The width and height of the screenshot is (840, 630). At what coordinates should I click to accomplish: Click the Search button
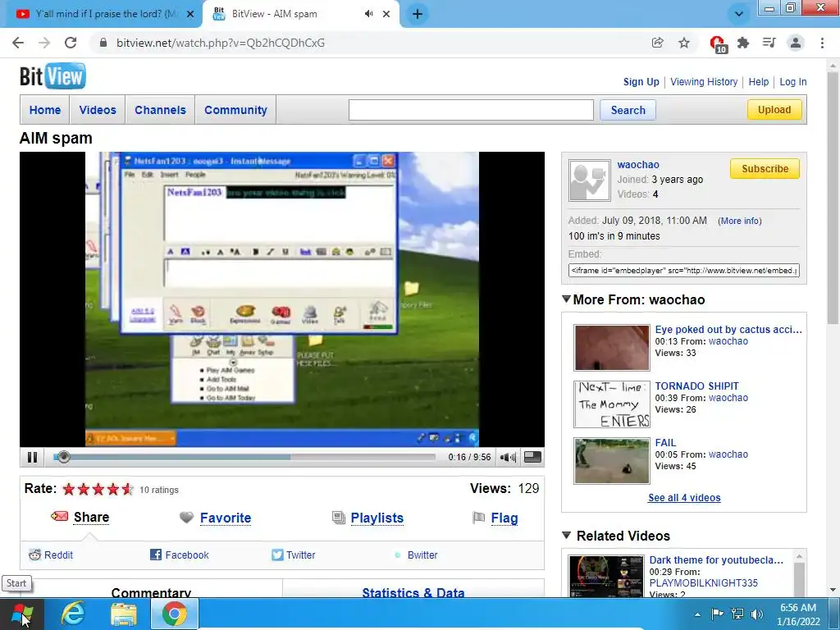628,110
